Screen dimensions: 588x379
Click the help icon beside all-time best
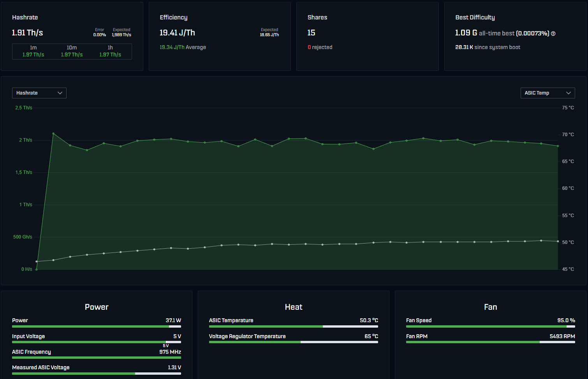click(x=553, y=34)
